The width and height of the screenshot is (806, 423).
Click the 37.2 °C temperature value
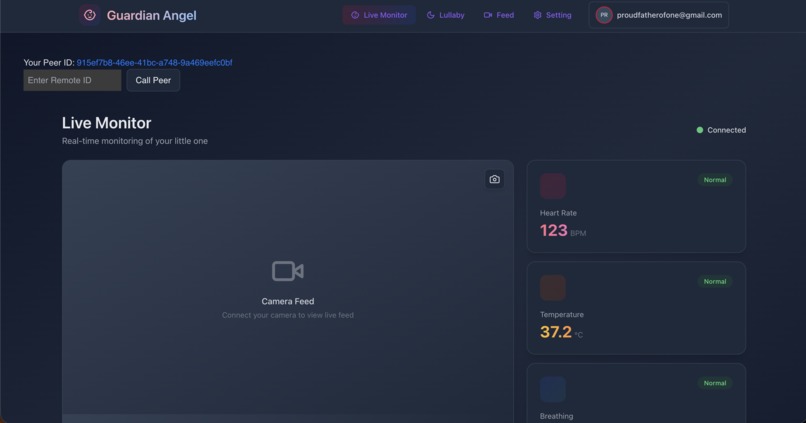coord(561,333)
